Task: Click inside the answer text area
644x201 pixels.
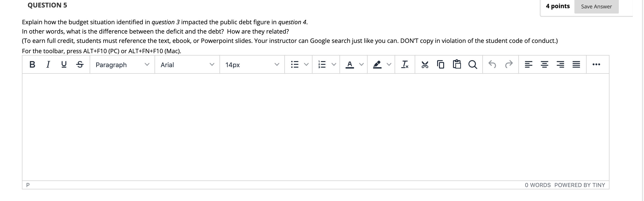Action: point(315,127)
